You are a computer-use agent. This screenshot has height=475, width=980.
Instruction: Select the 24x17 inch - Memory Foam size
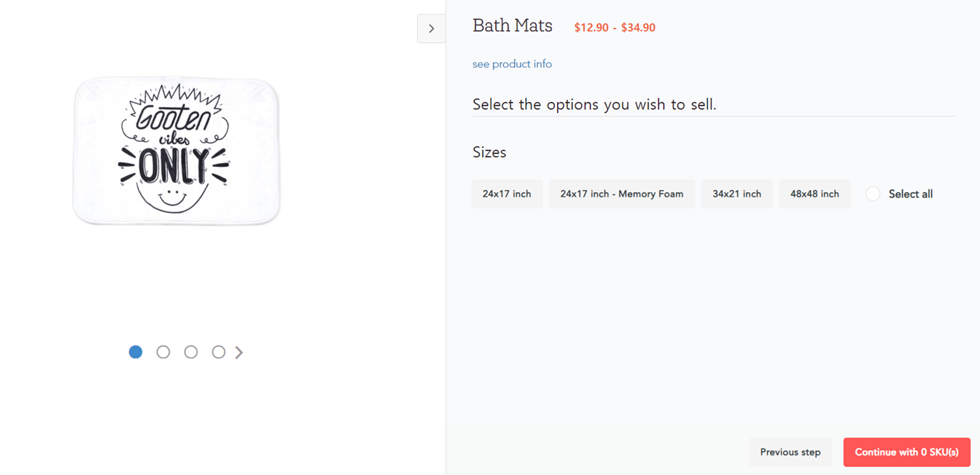point(622,194)
